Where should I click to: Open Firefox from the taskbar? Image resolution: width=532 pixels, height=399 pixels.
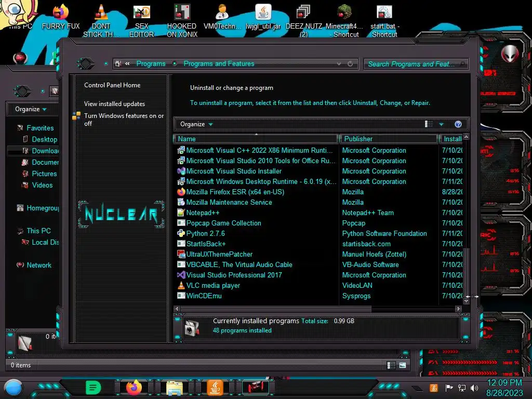point(134,388)
